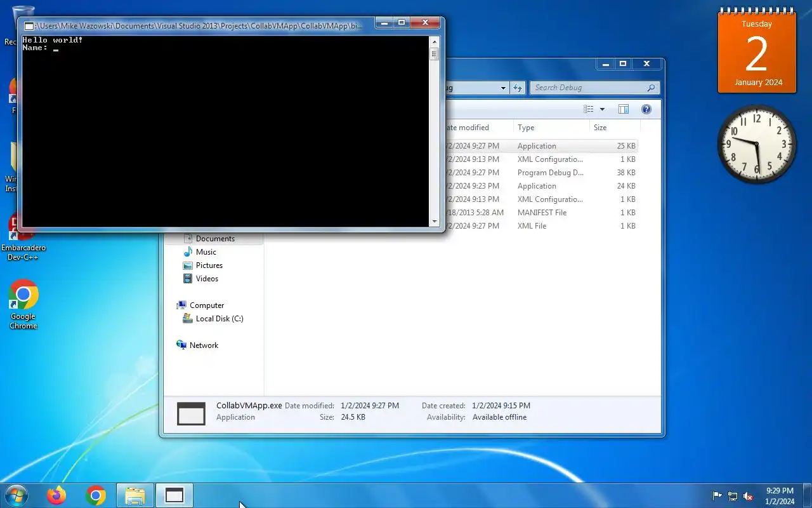Click the Explorer help question mark icon

[646, 109]
